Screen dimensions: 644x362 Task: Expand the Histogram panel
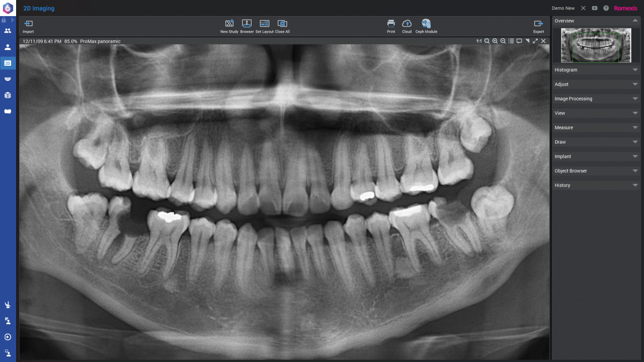click(596, 70)
